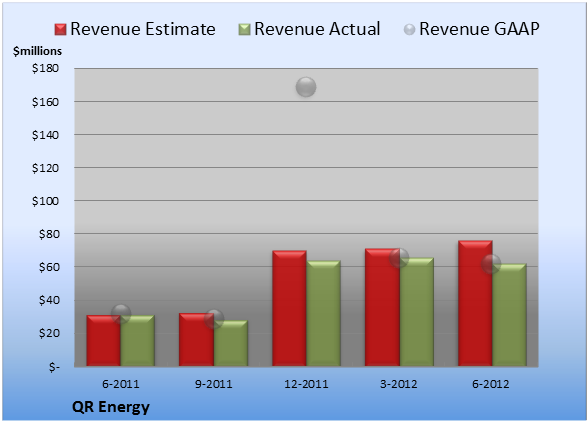588x422 pixels.
Task: Click the '$160' axis value
Action: point(45,102)
